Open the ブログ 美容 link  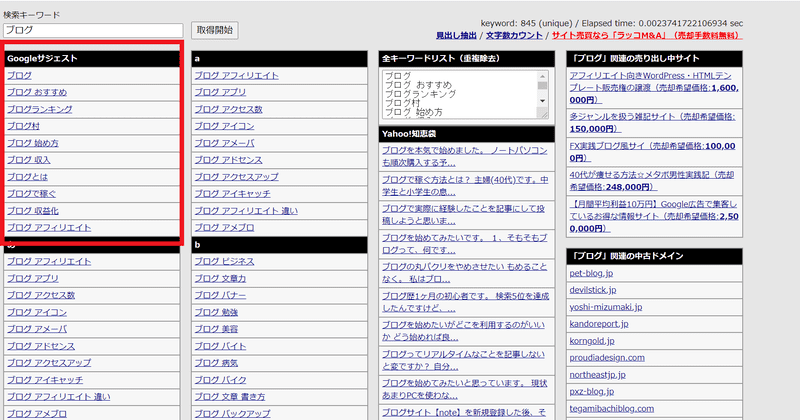(x=216, y=329)
